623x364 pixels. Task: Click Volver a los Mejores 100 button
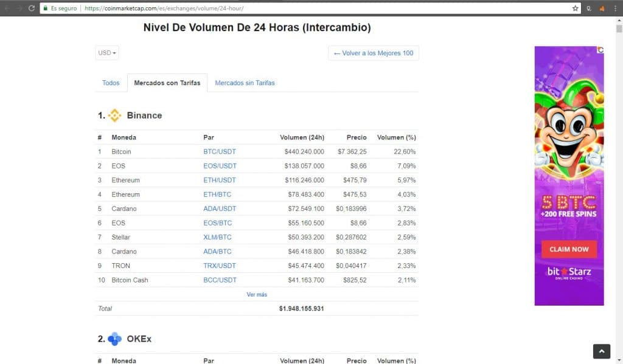[374, 53]
